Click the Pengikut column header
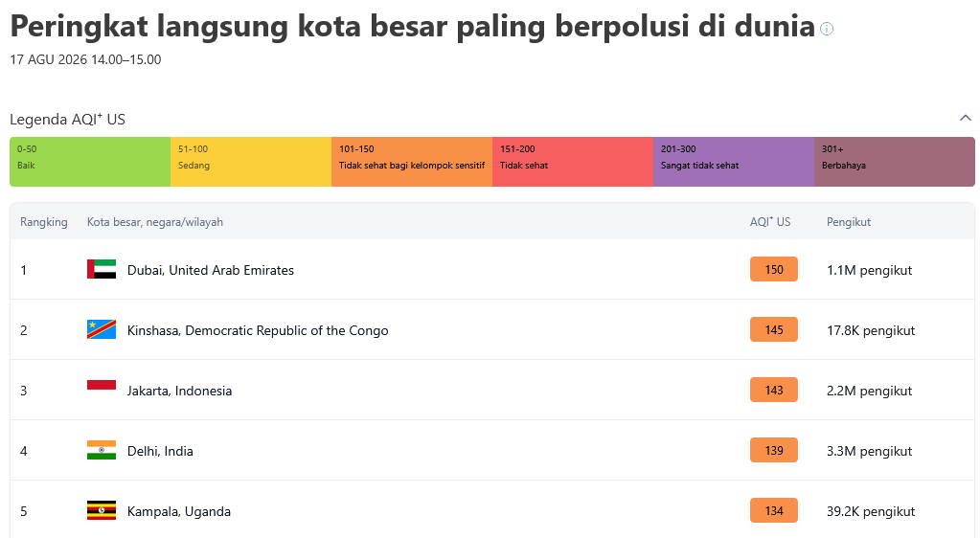This screenshot has height=538, width=980. pyautogui.click(x=848, y=222)
